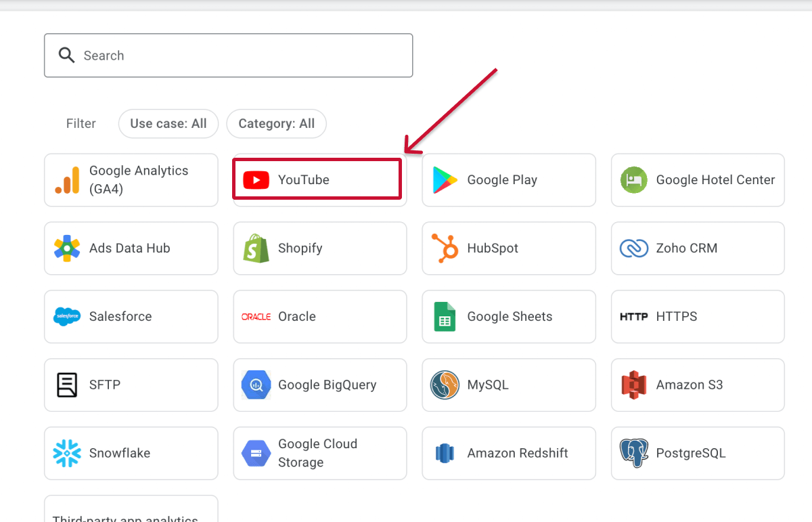Image resolution: width=812 pixels, height=522 pixels.
Task: Click the PostgreSQL elephant icon
Action: point(634,454)
